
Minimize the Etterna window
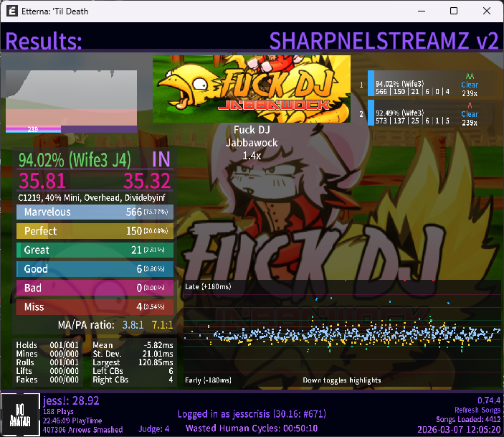tap(421, 11)
